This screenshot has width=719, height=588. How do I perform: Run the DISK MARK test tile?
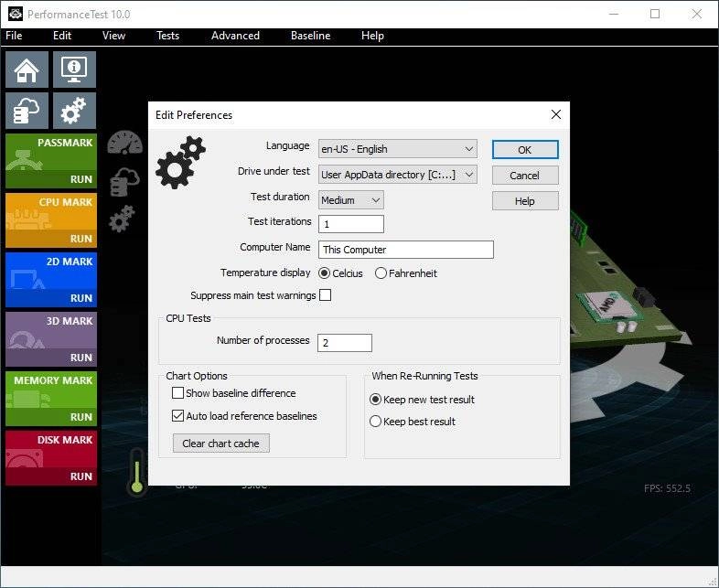coord(51,458)
